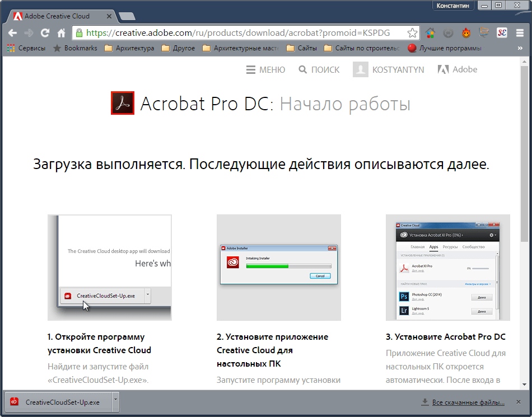Open a new tab with the new-tab button

127,16
